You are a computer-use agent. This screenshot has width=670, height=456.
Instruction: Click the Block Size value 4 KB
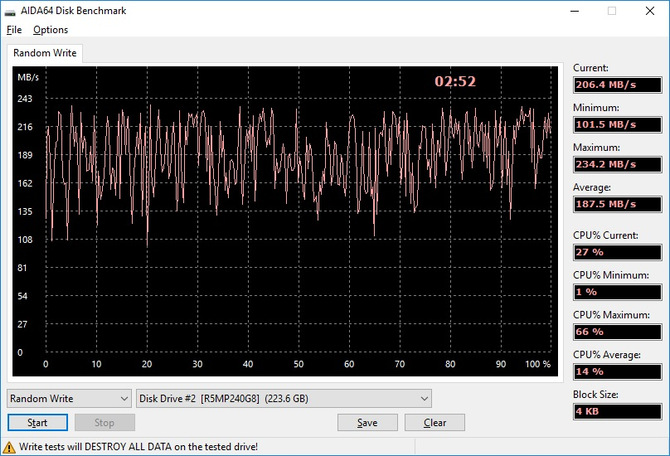617,412
